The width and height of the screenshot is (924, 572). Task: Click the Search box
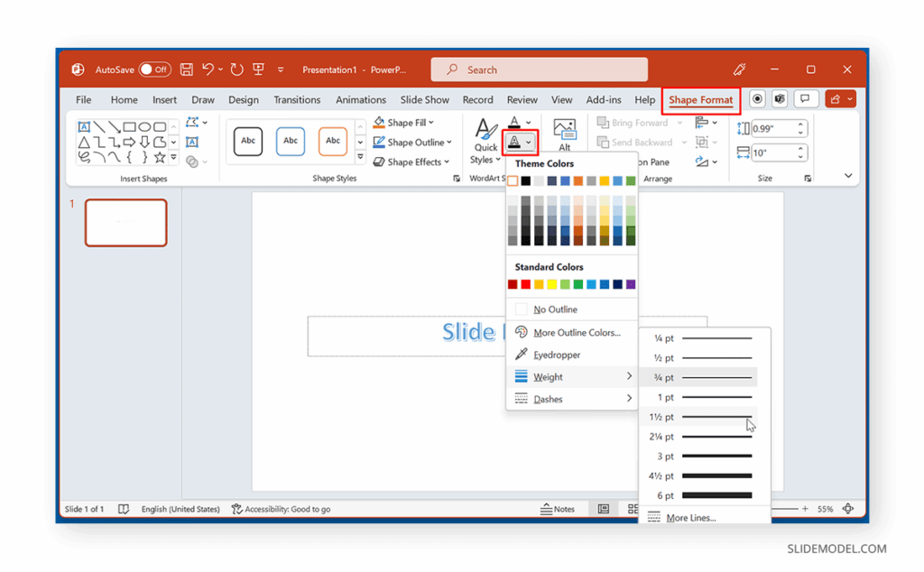540,69
